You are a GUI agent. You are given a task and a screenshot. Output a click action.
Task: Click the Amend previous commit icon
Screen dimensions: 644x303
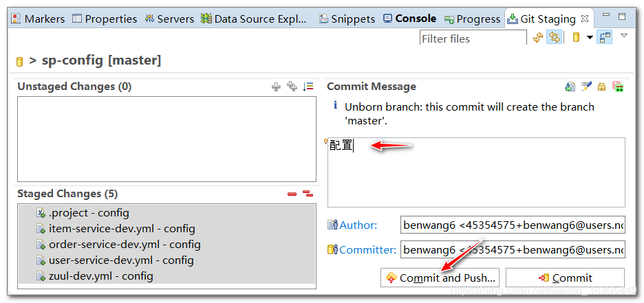(x=570, y=87)
